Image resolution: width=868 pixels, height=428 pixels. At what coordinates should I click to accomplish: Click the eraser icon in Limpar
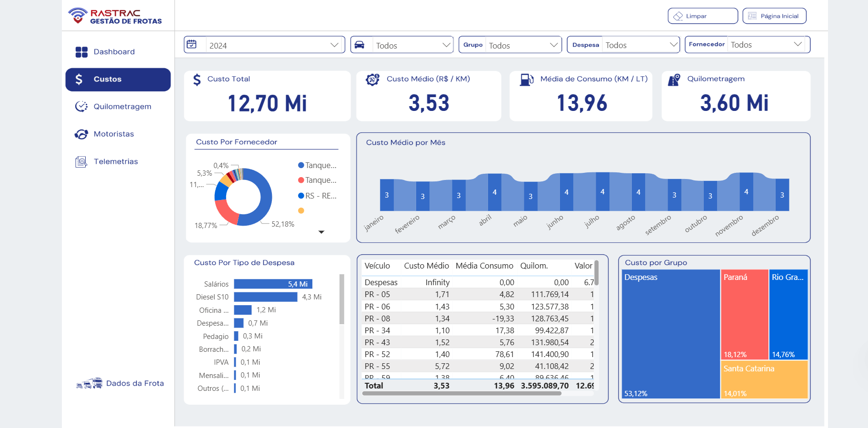click(678, 16)
